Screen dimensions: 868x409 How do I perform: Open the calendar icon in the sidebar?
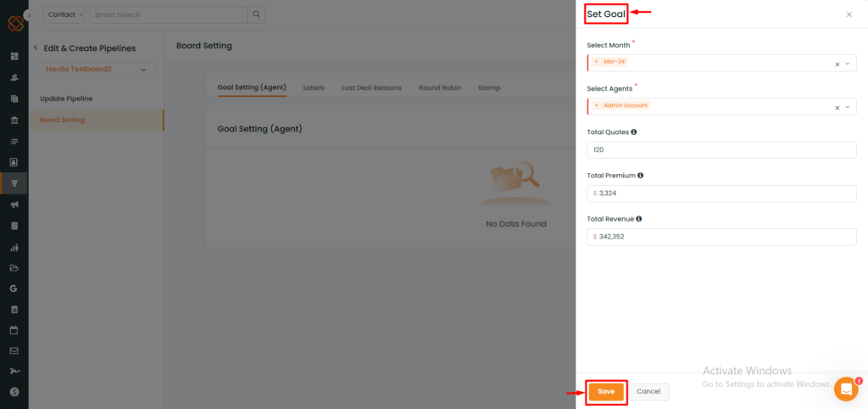point(14,330)
